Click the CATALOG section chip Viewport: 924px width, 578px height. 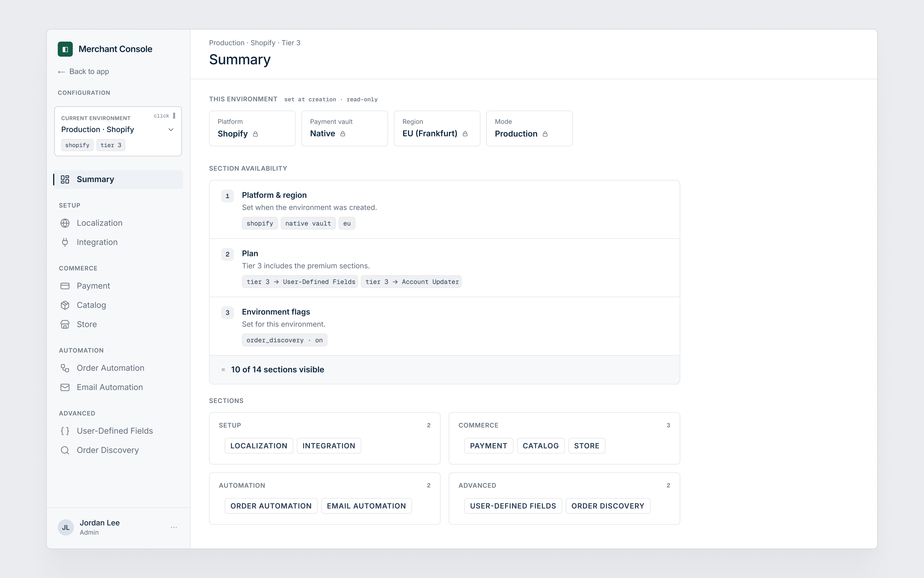click(541, 446)
